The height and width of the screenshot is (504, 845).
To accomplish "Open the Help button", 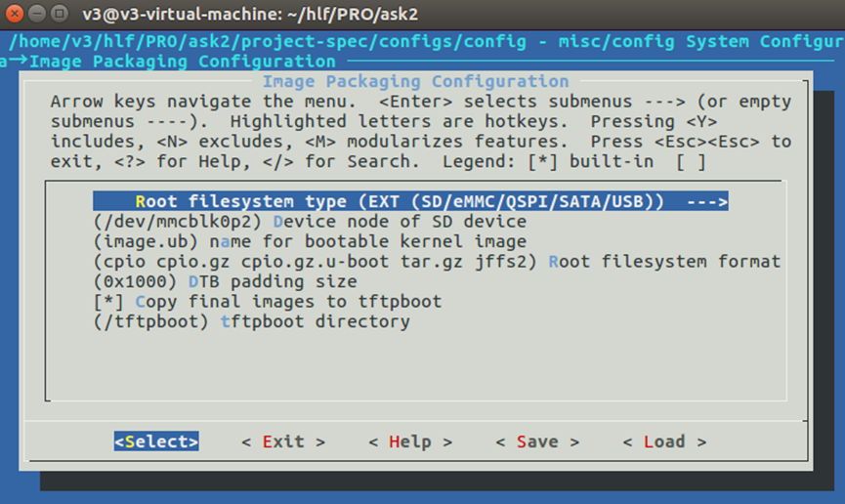I will [410, 441].
